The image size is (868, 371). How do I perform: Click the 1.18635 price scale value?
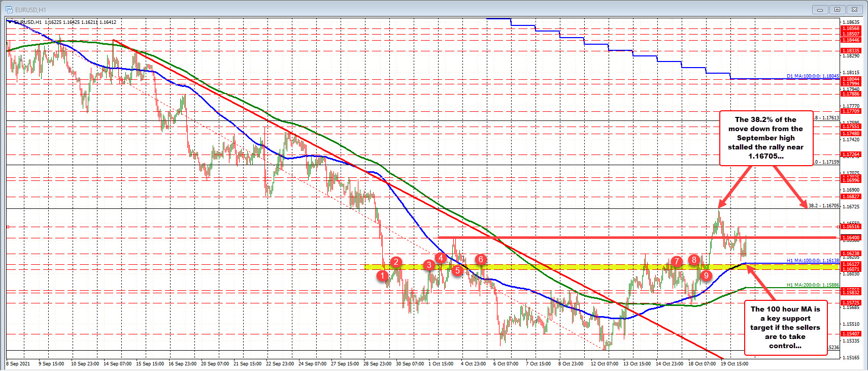[x=851, y=22]
